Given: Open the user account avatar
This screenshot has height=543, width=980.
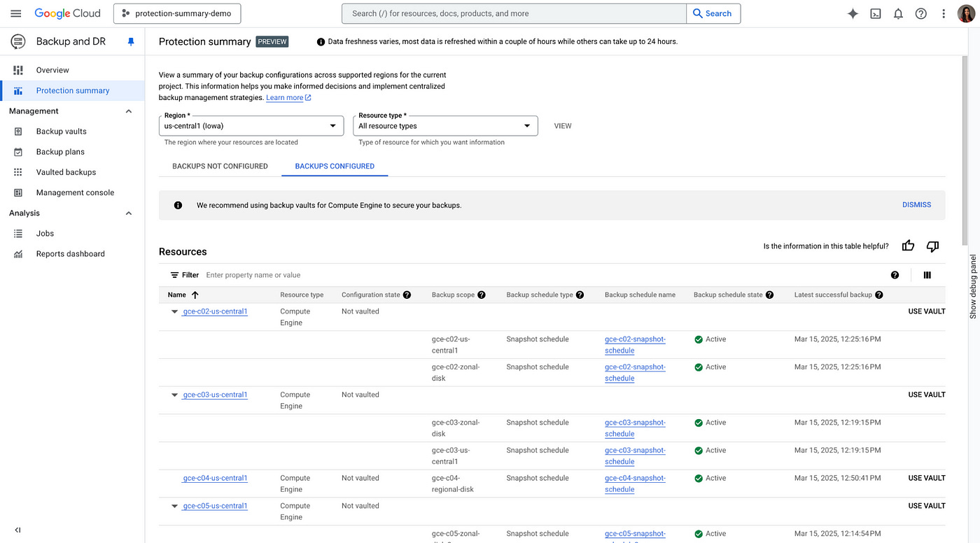Looking at the screenshot, I should click(x=966, y=13).
